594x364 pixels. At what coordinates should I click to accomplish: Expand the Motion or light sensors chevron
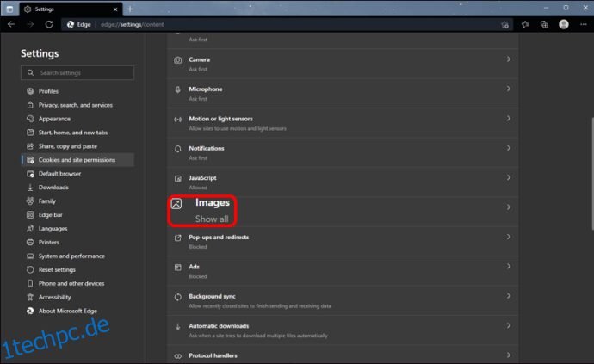(509, 118)
